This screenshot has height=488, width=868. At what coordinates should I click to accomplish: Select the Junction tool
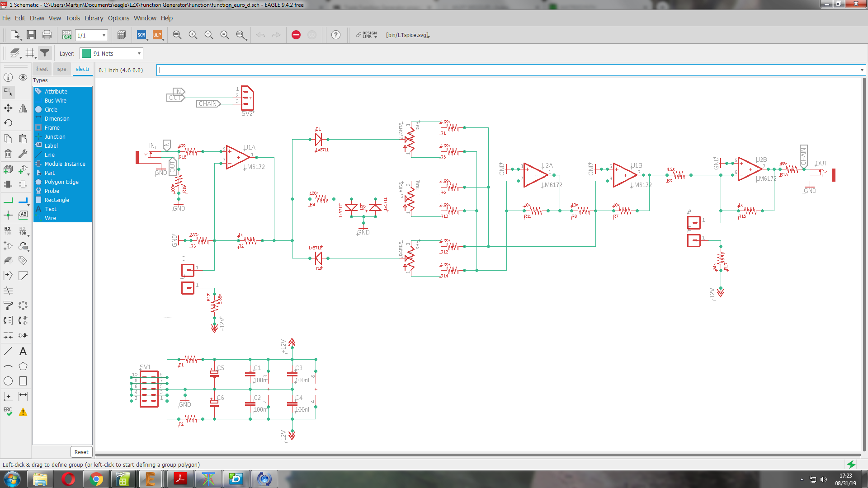click(x=8, y=215)
